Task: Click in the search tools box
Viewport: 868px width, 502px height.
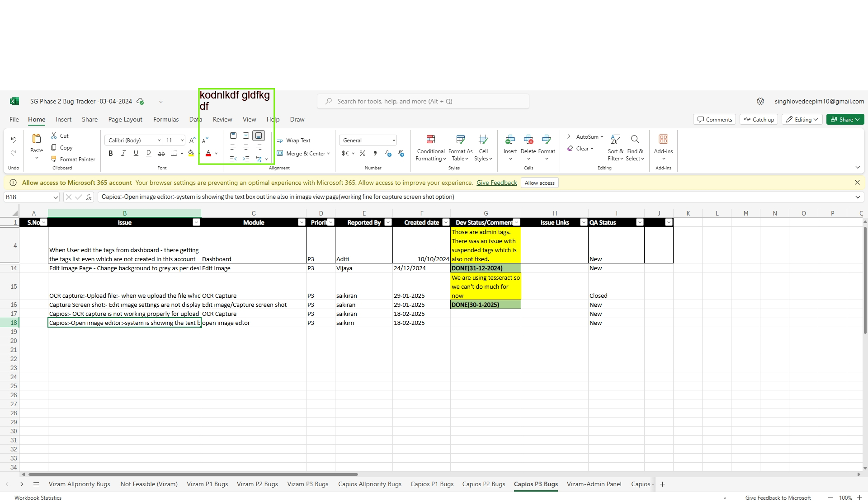Action: 423,101
